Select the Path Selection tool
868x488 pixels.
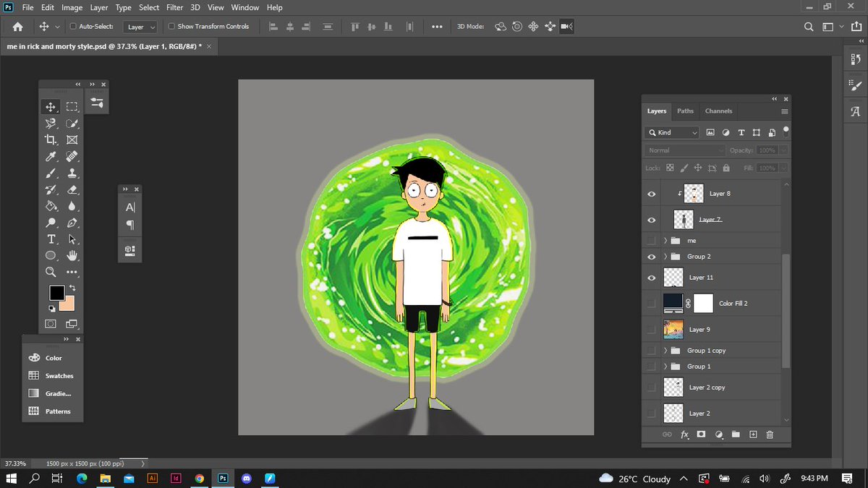coord(72,239)
